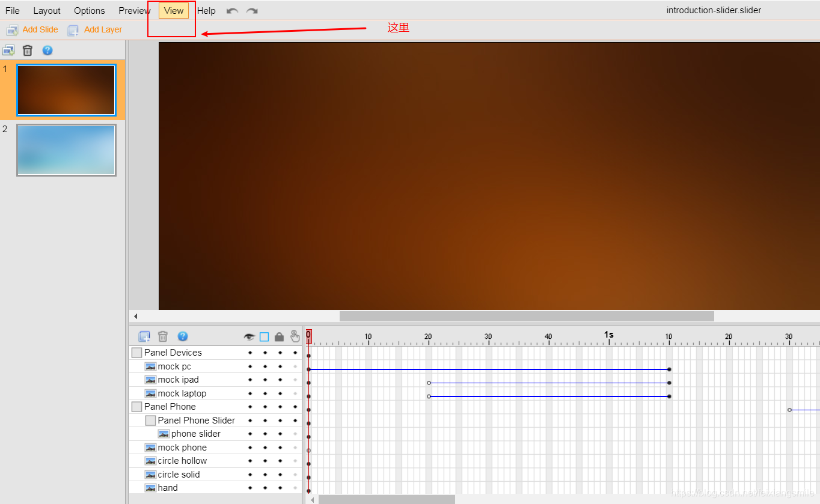The height and width of the screenshot is (504, 820).
Task: Click trash icon in layer list header
Action: [x=163, y=336]
